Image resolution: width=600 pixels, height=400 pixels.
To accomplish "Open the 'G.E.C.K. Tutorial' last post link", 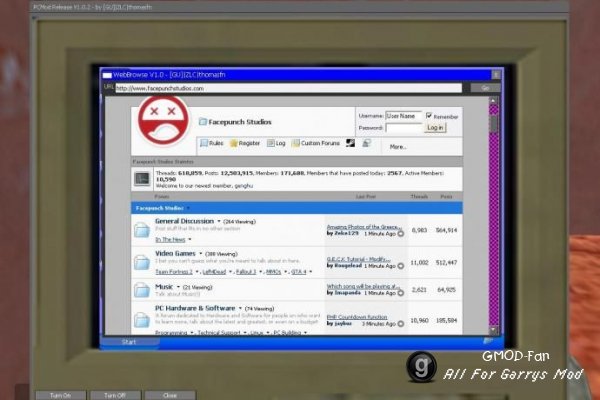I will 359,259.
